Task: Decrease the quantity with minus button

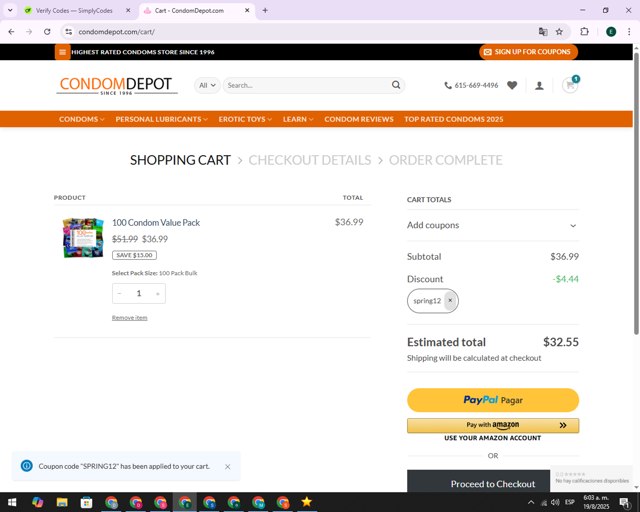Action: tap(120, 294)
